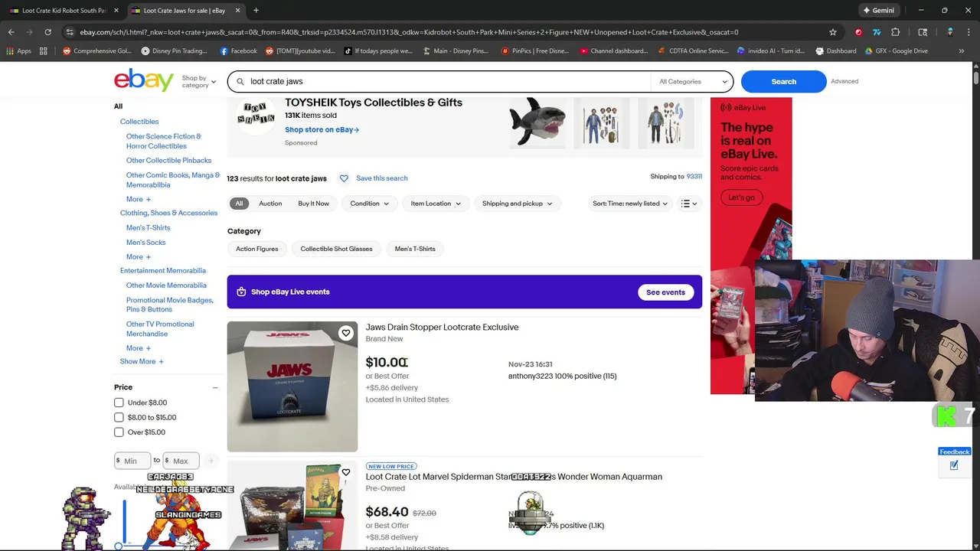
Task: Open the Jaws box product thumbnail
Action: tap(292, 386)
